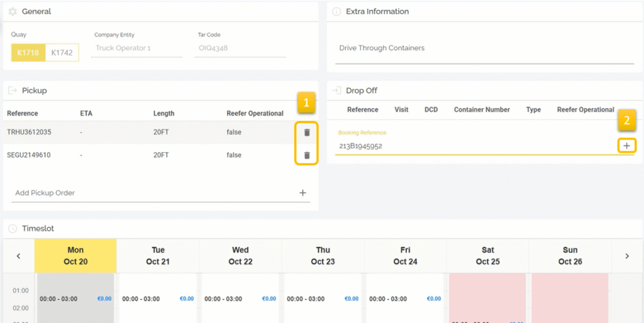Focus the Drive Through Containers field
The width and height of the screenshot is (644, 323).
point(484,48)
